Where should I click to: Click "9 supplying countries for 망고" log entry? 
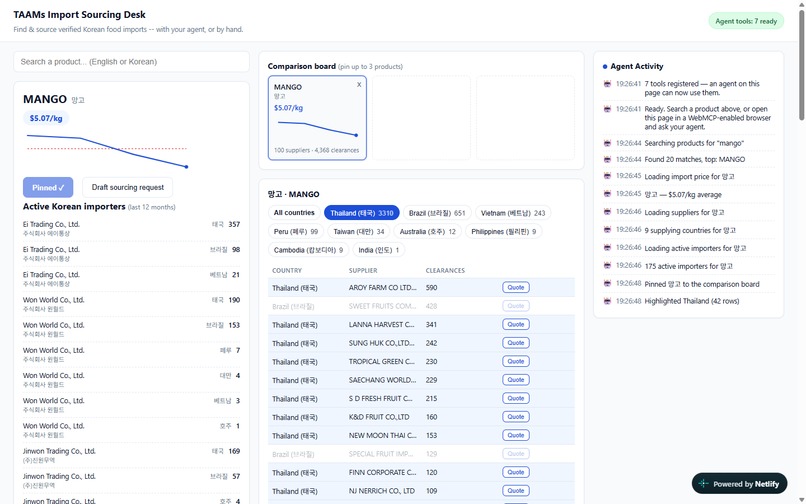coord(690,230)
